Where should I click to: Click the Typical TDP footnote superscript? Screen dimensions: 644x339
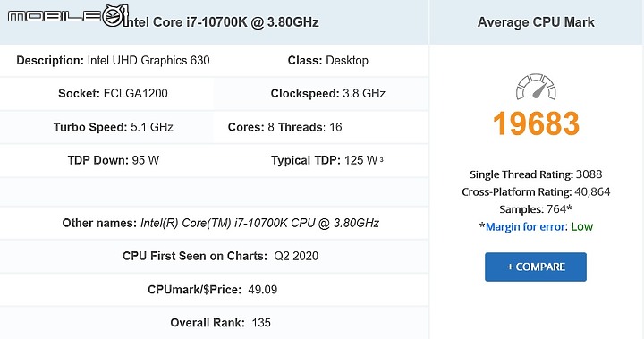tap(382, 159)
